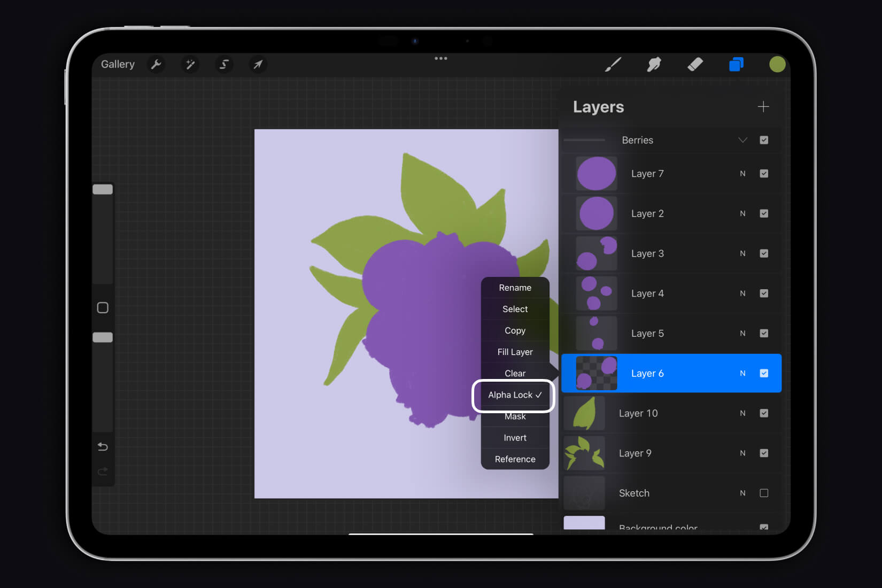Choose Reference from the layer menu
This screenshot has height=588, width=882.
515,459
